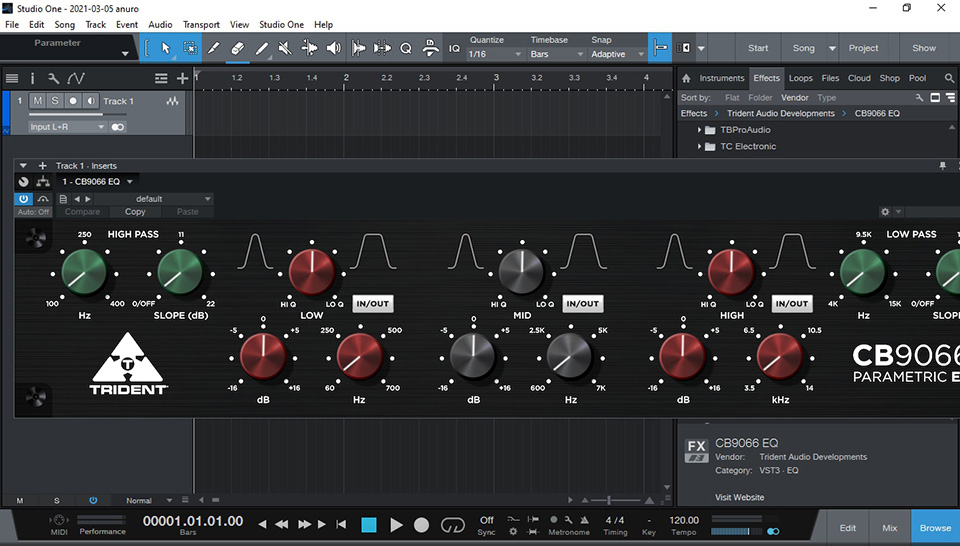The width and height of the screenshot is (960, 546).
Task: Click time signature 4 / 4
Action: (615, 520)
